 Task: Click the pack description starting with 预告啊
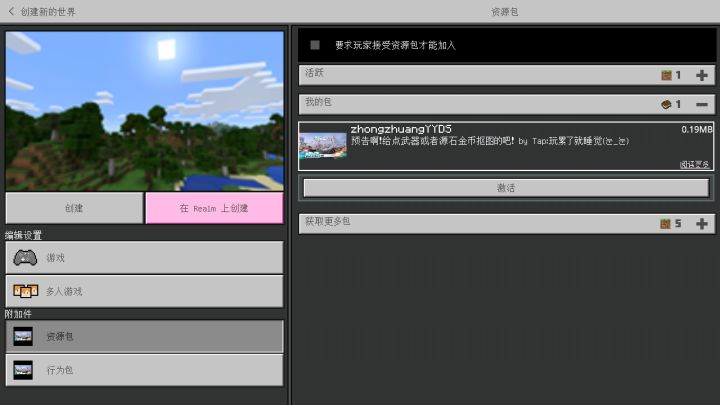490,141
